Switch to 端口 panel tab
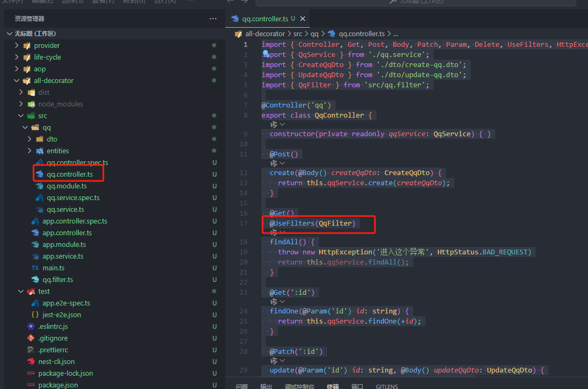The image size is (588, 389). [357, 386]
